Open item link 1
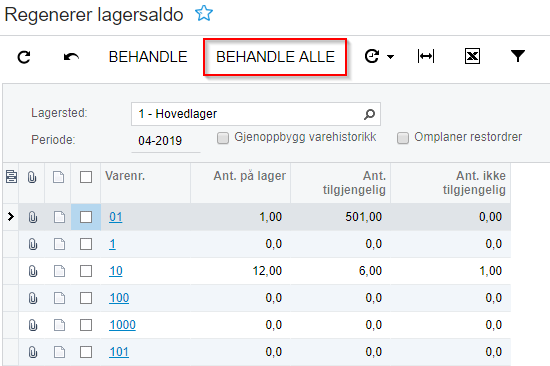This screenshot has height=366, width=550. [x=112, y=244]
